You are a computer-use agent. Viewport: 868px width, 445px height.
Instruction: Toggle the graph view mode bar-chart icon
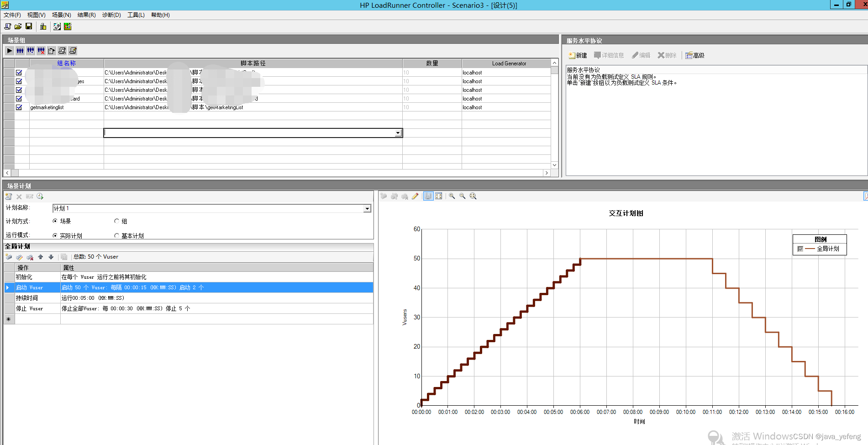pyautogui.click(x=428, y=196)
